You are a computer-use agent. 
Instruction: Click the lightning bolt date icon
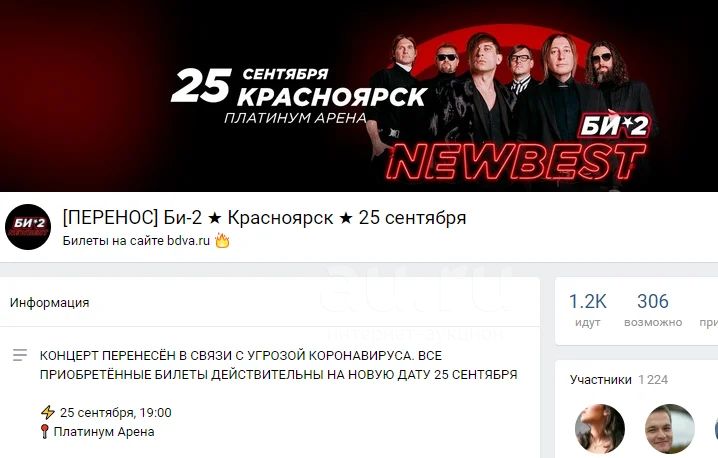pos(48,412)
